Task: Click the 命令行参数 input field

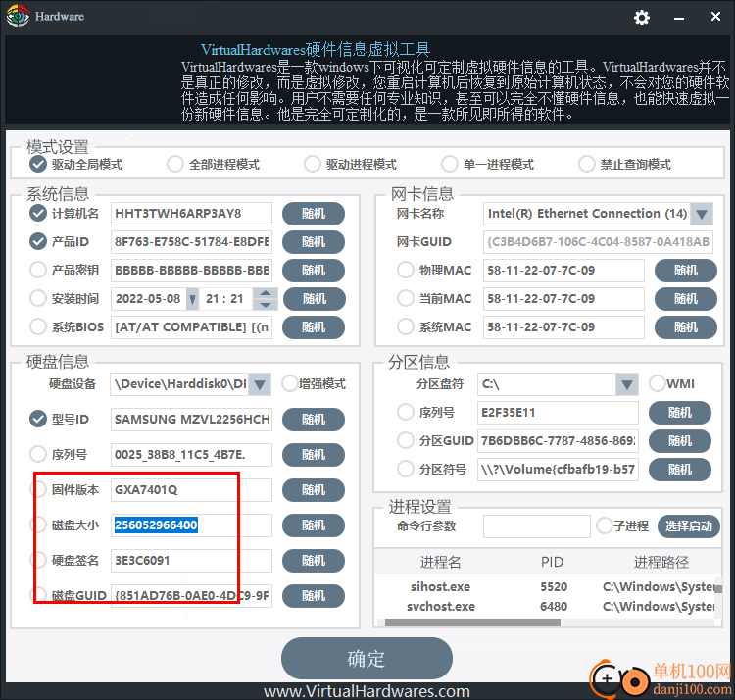Action: click(536, 526)
